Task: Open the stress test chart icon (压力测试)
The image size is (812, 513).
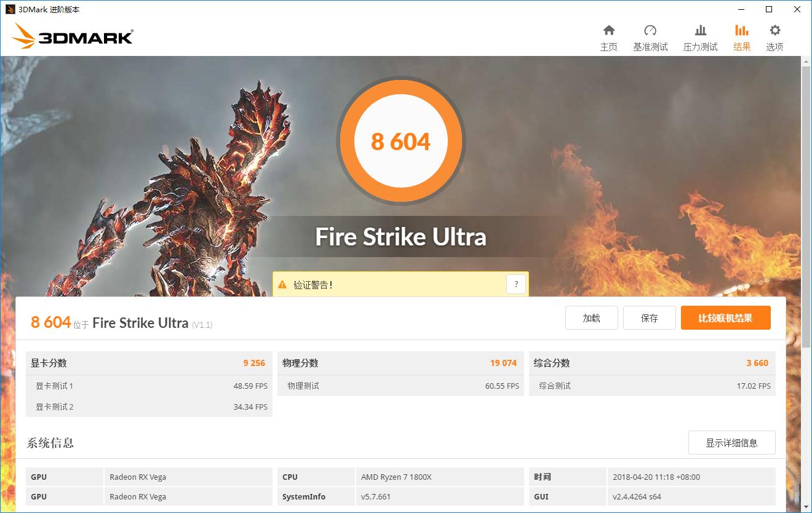Action: 700,31
